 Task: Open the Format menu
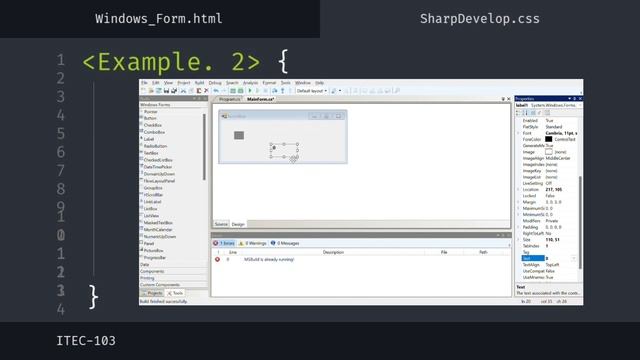pyautogui.click(x=269, y=83)
